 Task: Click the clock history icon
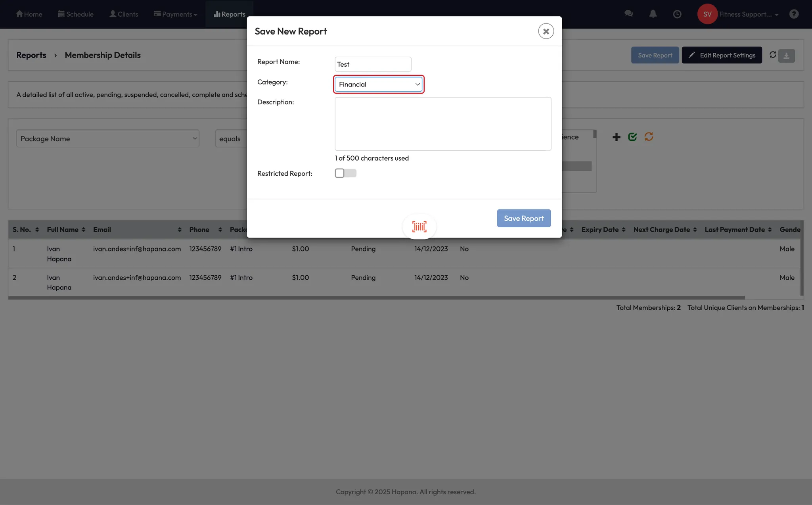coord(677,14)
